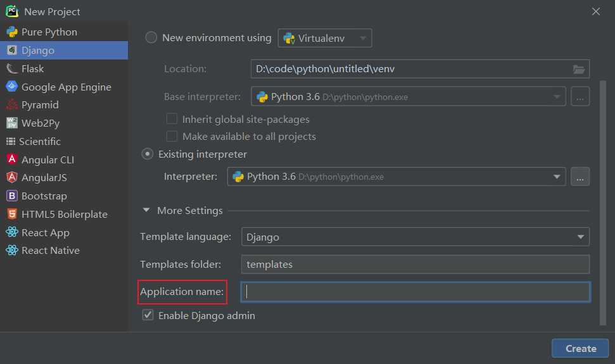This screenshot has height=364, width=615.
Task: Click the Bootstrap B icon
Action: [12, 196]
